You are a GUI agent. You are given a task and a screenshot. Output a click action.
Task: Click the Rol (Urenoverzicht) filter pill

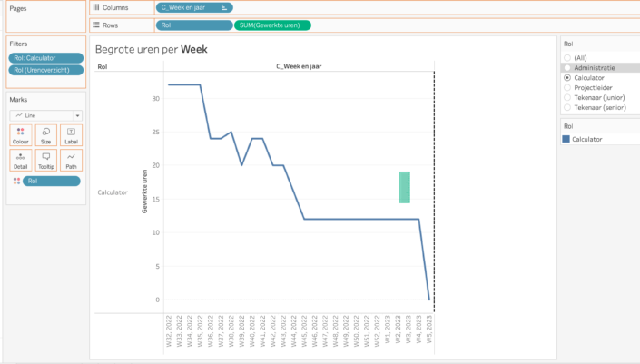click(x=45, y=70)
